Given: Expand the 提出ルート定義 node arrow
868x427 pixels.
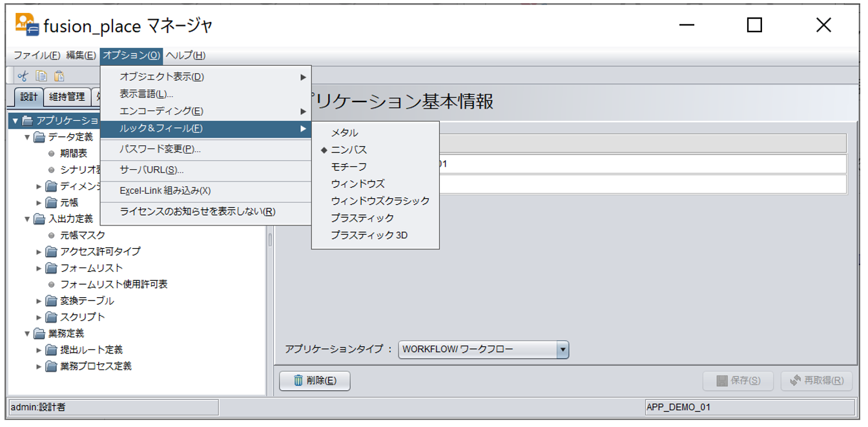Looking at the screenshot, I should (39, 350).
